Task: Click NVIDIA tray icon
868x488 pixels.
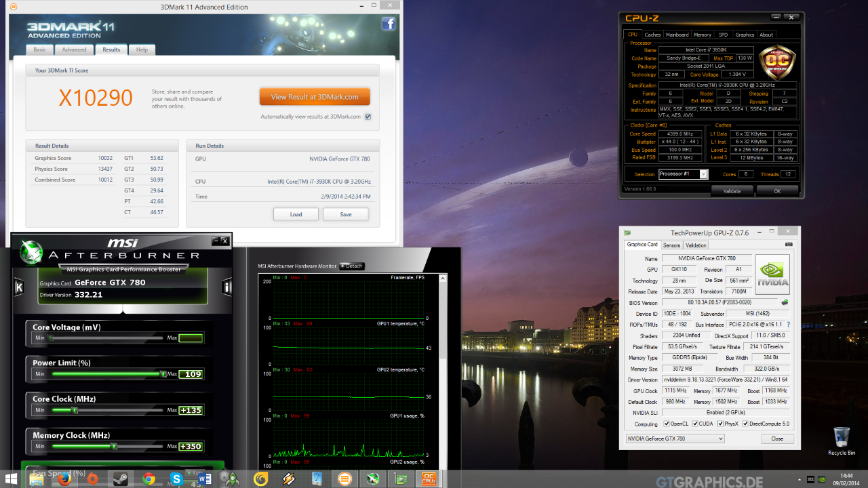Action: point(823,479)
